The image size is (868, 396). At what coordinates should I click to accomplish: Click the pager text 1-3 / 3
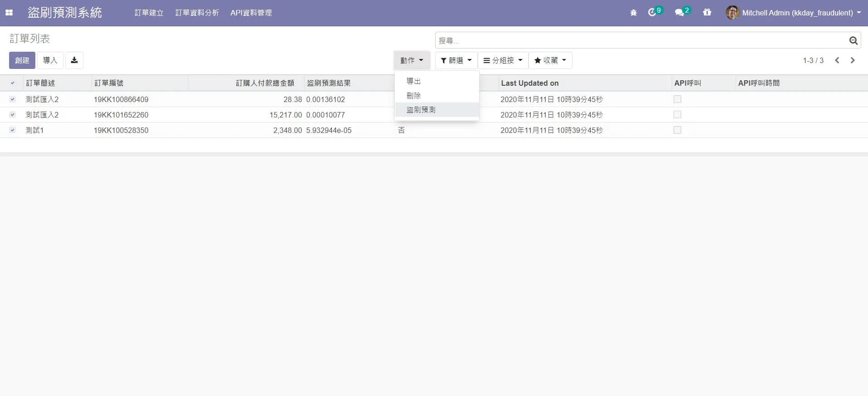pyautogui.click(x=813, y=60)
